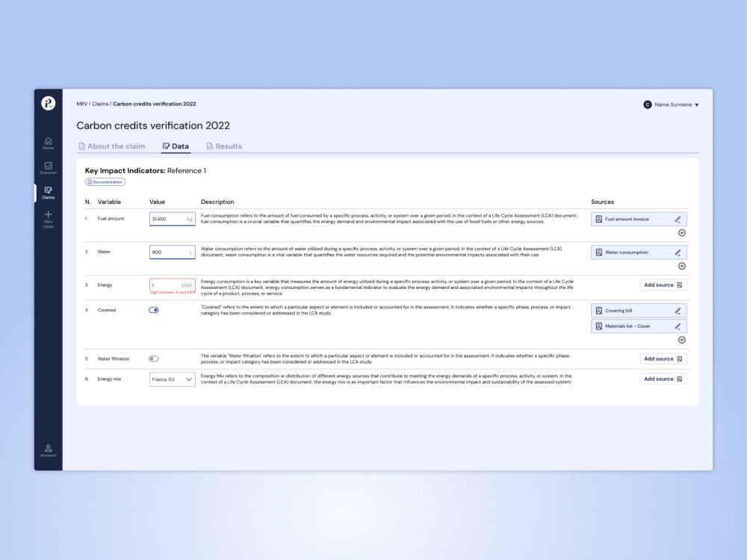Click the app logo in sidebar

click(48, 103)
